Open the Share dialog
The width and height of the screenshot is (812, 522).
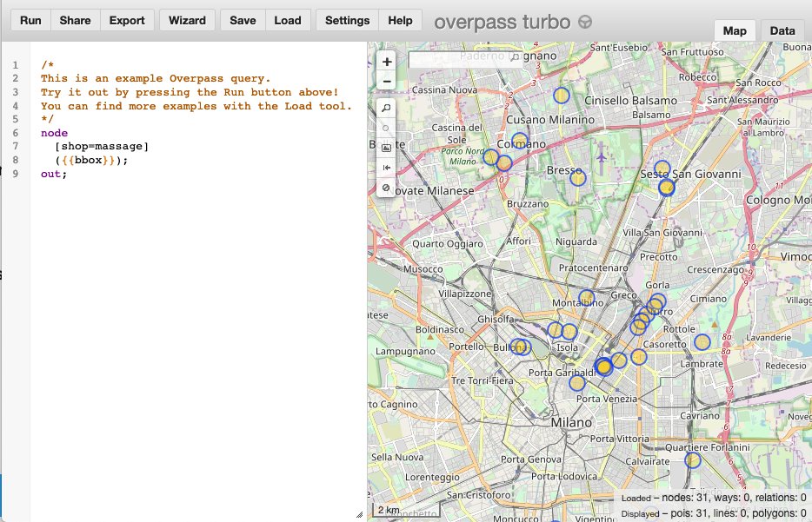tap(75, 20)
